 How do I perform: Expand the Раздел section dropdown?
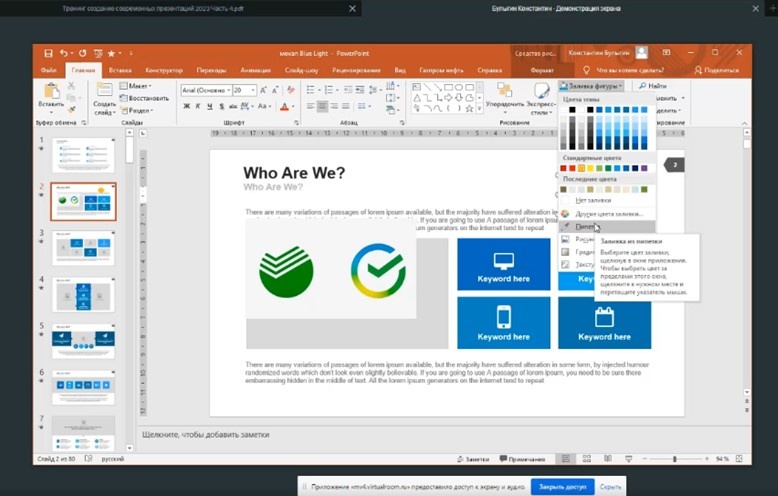(136, 110)
